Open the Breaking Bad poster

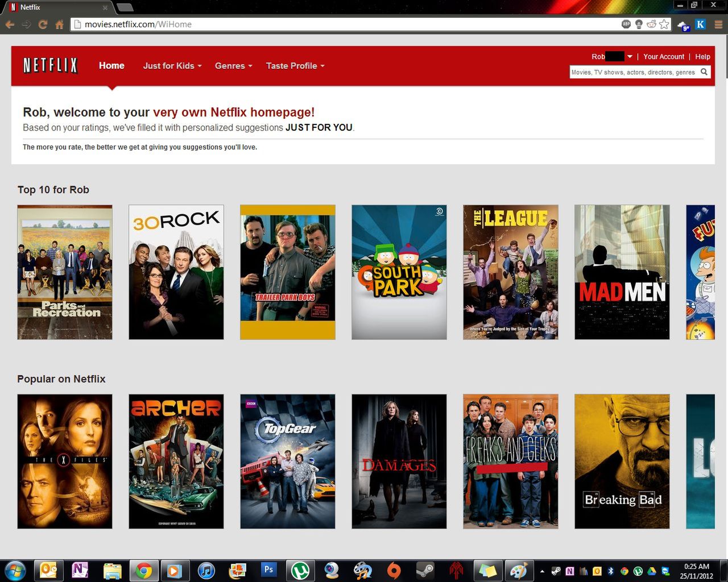(622, 462)
